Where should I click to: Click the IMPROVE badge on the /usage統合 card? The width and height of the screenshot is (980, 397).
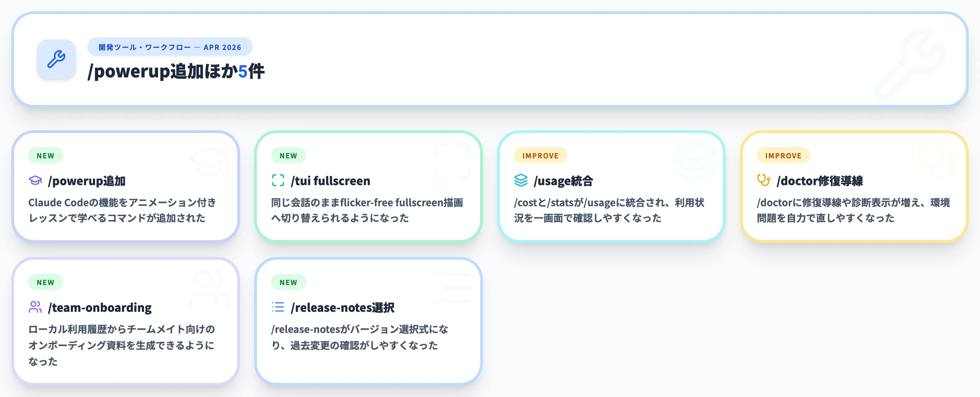click(x=540, y=156)
